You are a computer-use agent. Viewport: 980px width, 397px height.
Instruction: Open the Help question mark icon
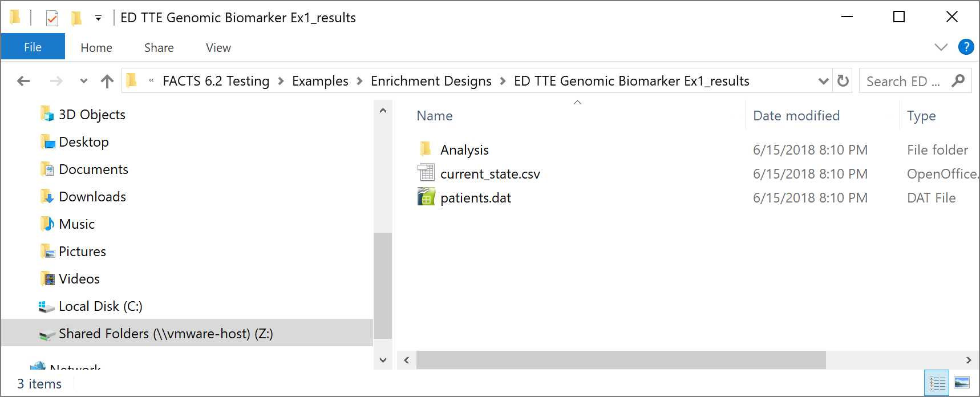pyautogui.click(x=966, y=47)
